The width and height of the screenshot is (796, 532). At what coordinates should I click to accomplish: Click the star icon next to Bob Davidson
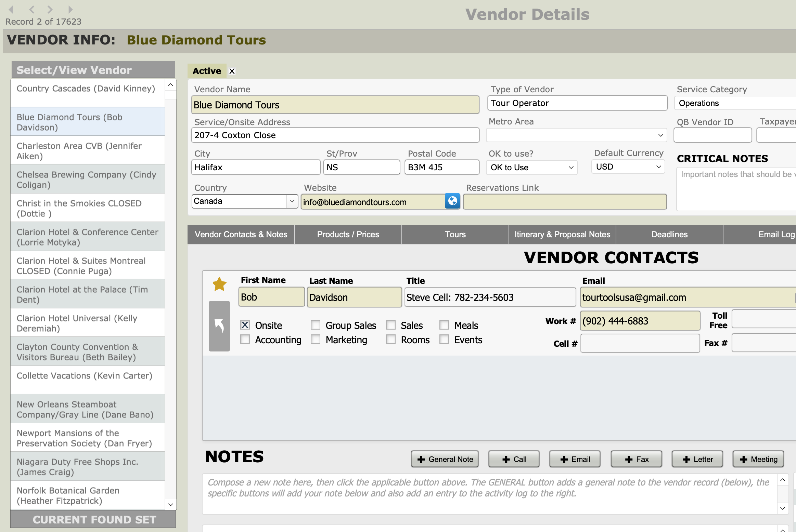point(219,284)
